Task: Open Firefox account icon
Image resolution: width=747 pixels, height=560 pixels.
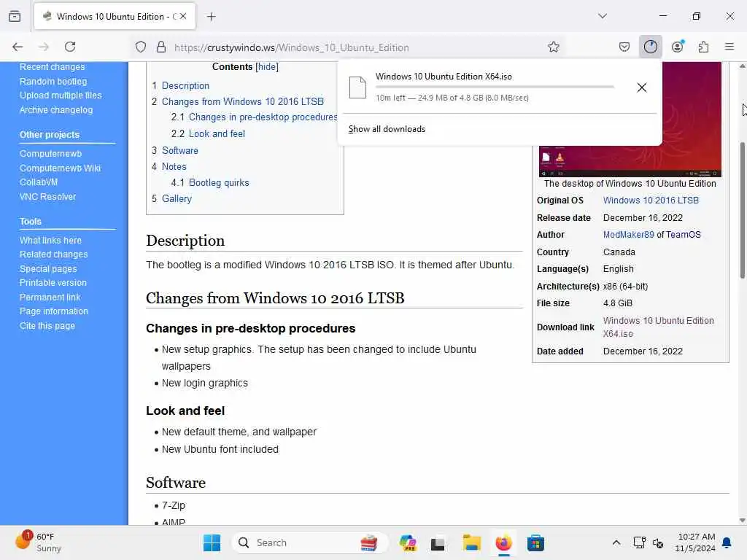Action: [x=678, y=47]
